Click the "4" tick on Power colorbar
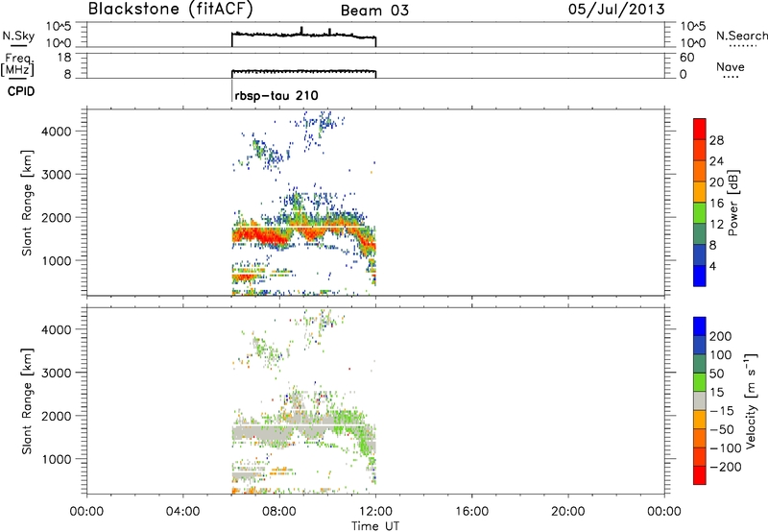The width and height of the screenshot is (768, 532). [712, 266]
